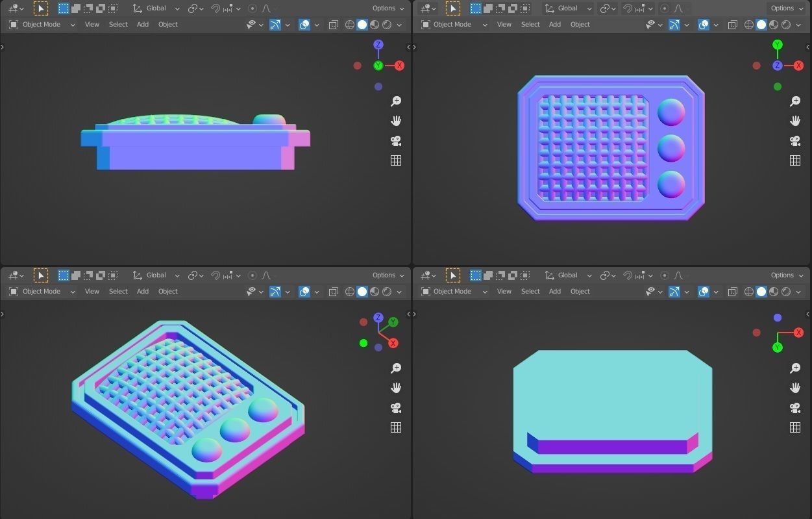Click the pan hand icon in top-right viewport

pos(795,121)
